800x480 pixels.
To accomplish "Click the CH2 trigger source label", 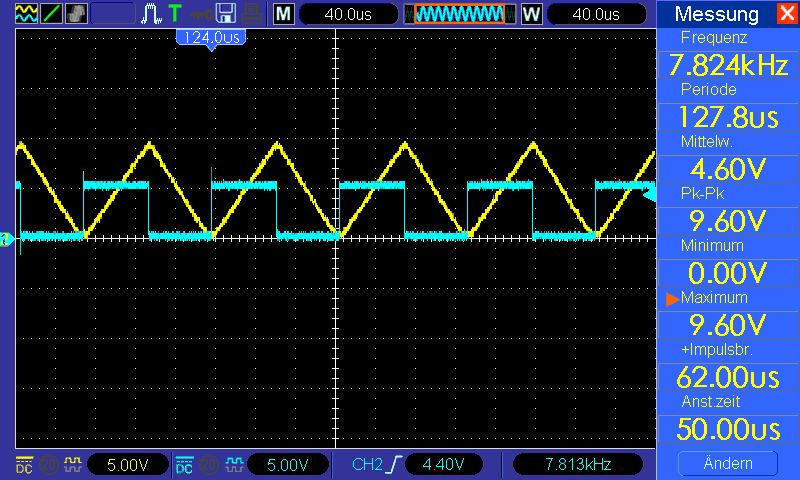I will 367,464.
